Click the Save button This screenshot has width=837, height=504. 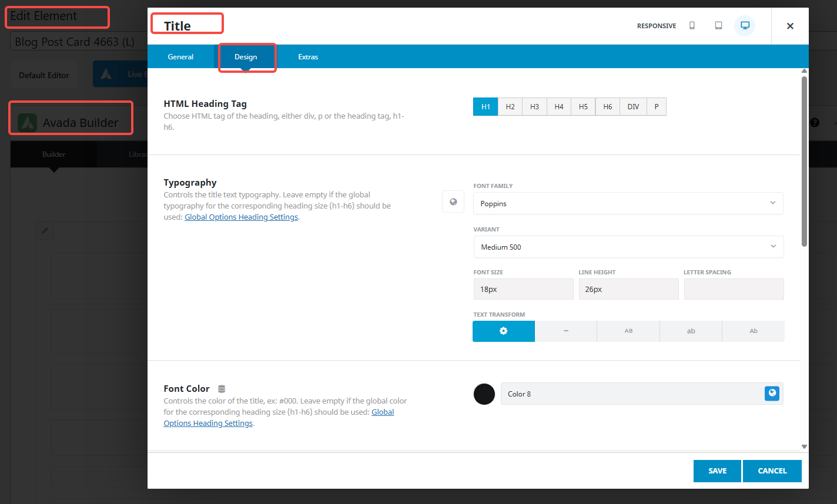[x=717, y=471]
